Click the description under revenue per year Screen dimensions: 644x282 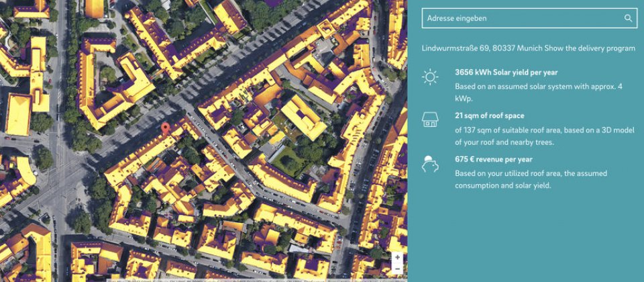point(531,180)
